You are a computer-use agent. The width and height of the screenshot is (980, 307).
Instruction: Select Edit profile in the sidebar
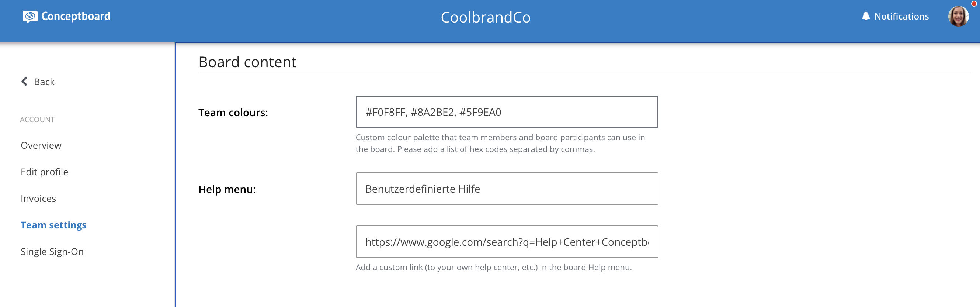point(45,172)
